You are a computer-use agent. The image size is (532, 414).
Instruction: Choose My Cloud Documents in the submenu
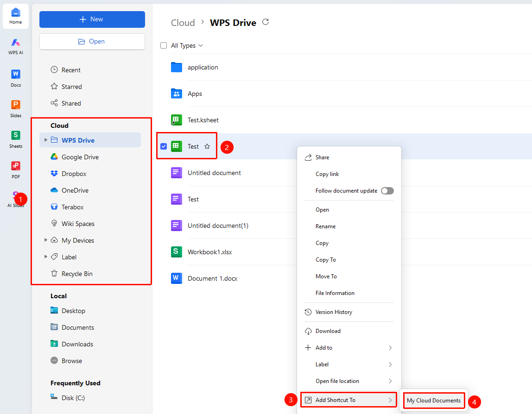point(434,401)
